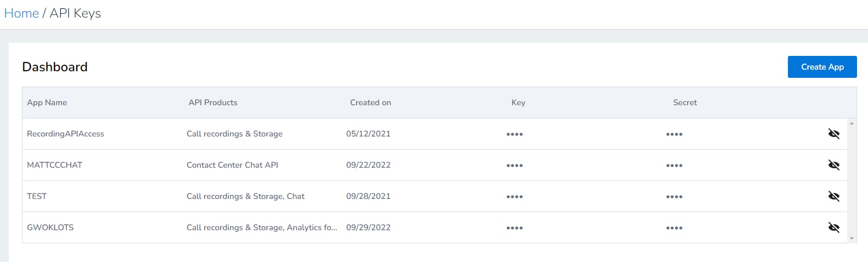
Task: Click Contact Center Chat API product cell
Action: tap(232, 165)
